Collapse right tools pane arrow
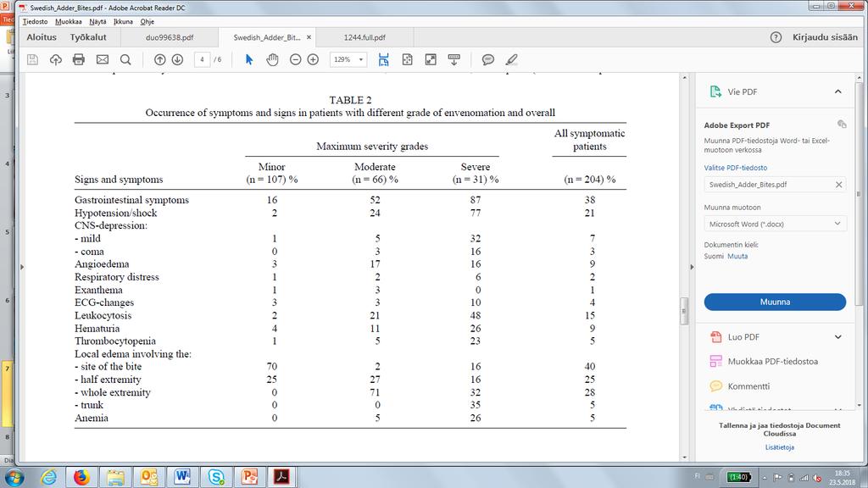 (x=692, y=267)
